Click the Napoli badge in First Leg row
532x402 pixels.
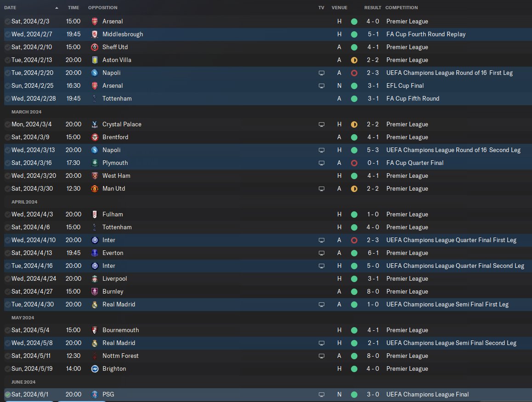click(x=95, y=73)
